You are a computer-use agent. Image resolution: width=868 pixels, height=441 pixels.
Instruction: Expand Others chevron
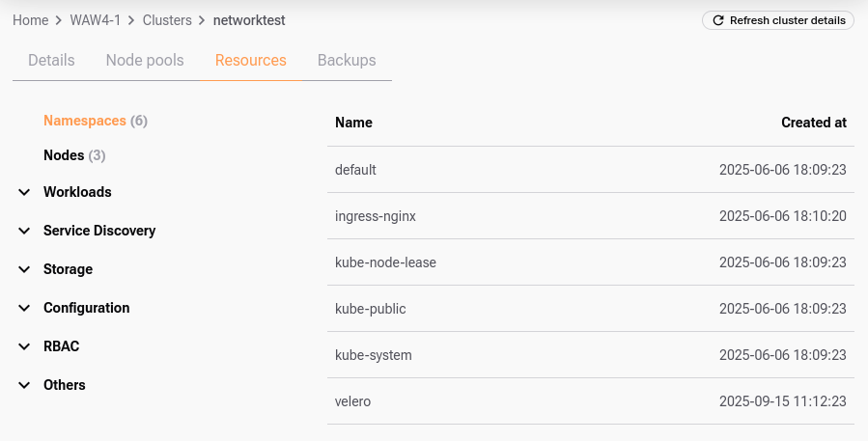click(24, 385)
